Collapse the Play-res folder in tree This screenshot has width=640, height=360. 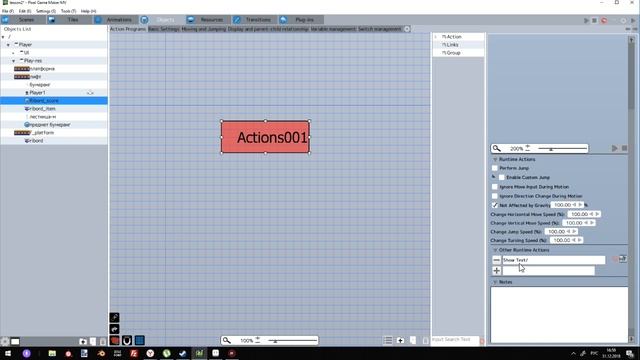pyautogui.click(x=13, y=60)
